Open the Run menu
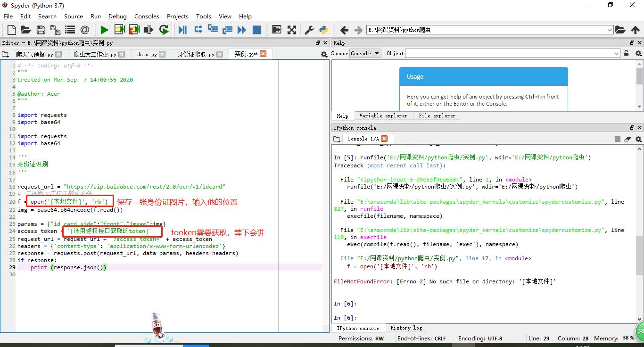 pos(96,16)
